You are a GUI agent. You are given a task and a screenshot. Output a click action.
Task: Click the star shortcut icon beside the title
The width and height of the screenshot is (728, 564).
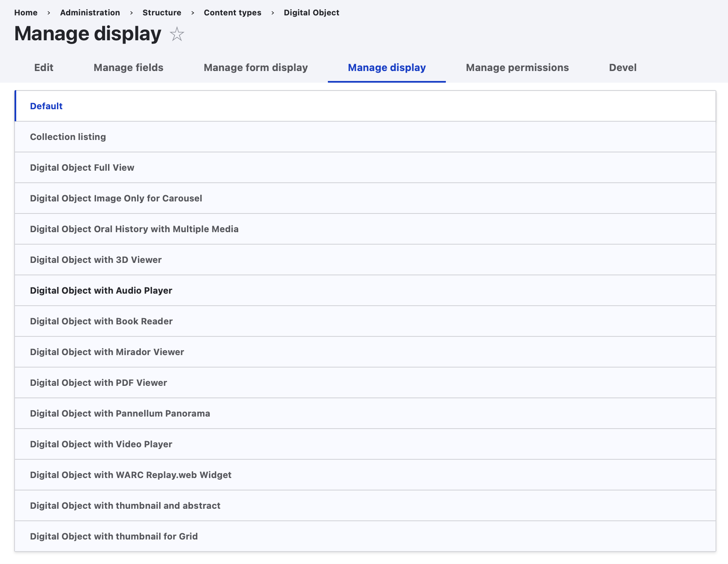click(x=177, y=34)
